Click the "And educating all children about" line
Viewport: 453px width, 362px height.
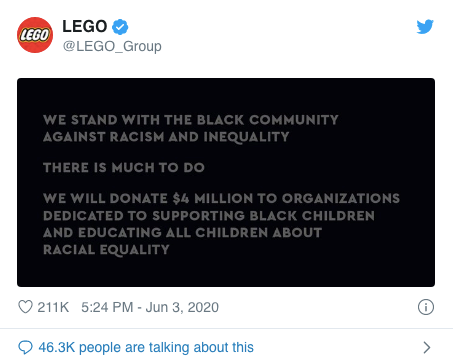tap(183, 233)
